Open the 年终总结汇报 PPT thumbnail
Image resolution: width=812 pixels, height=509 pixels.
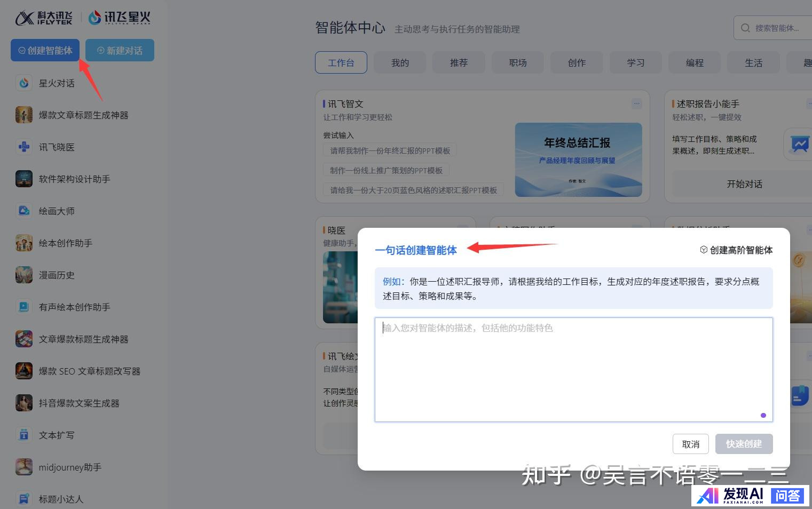[x=578, y=160]
